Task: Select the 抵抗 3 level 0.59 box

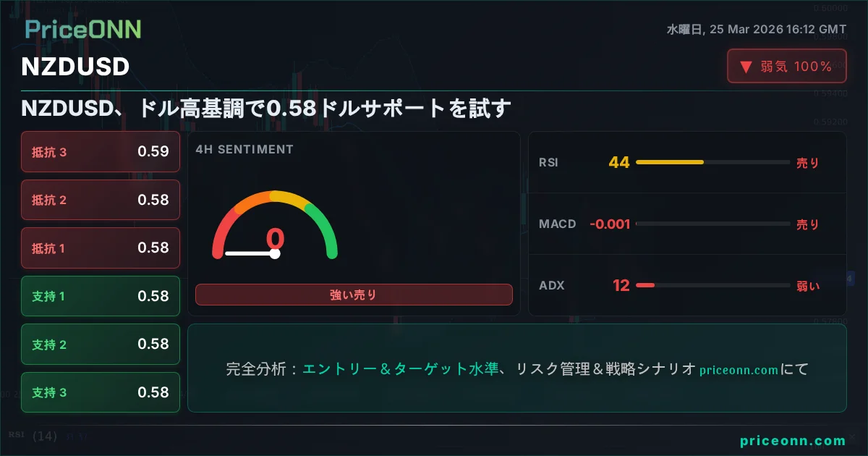Action: pos(101,152)
